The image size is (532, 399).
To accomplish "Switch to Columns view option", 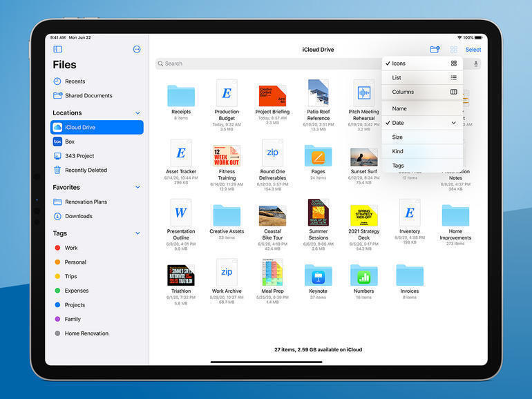I will pyautogui.click(x=422, y=92).
